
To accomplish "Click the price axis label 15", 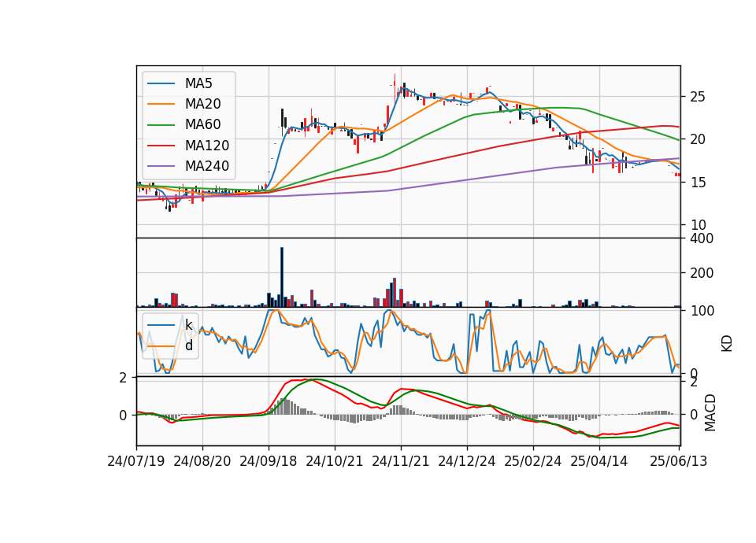I will 698,183.
